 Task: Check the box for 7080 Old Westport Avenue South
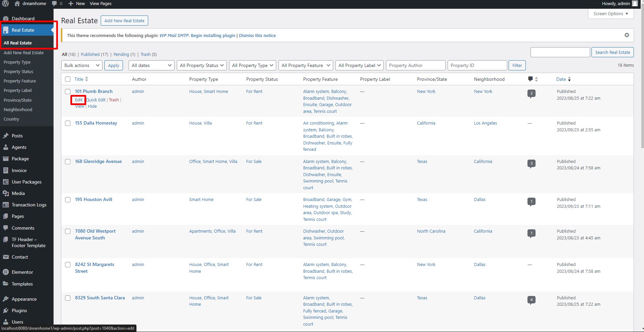(68, 231)
